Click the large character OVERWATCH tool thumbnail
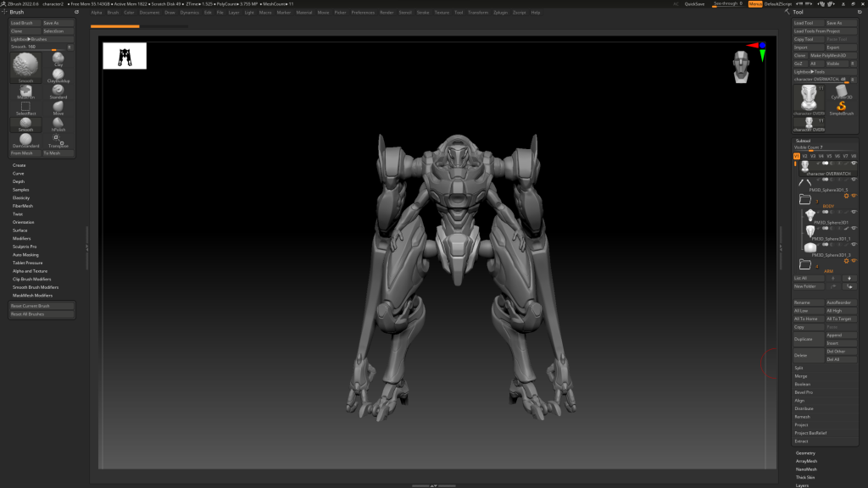 [809, 98]
